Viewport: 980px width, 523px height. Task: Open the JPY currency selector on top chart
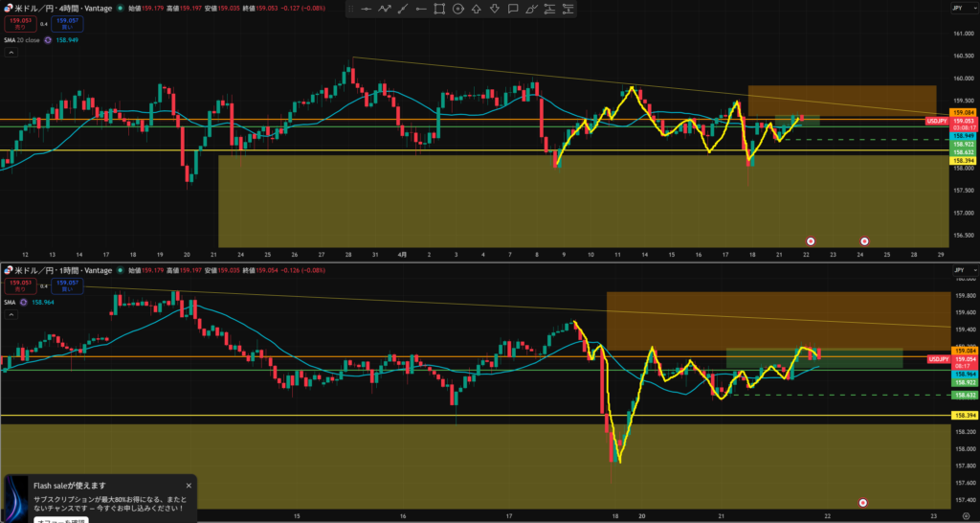[958, 7]
